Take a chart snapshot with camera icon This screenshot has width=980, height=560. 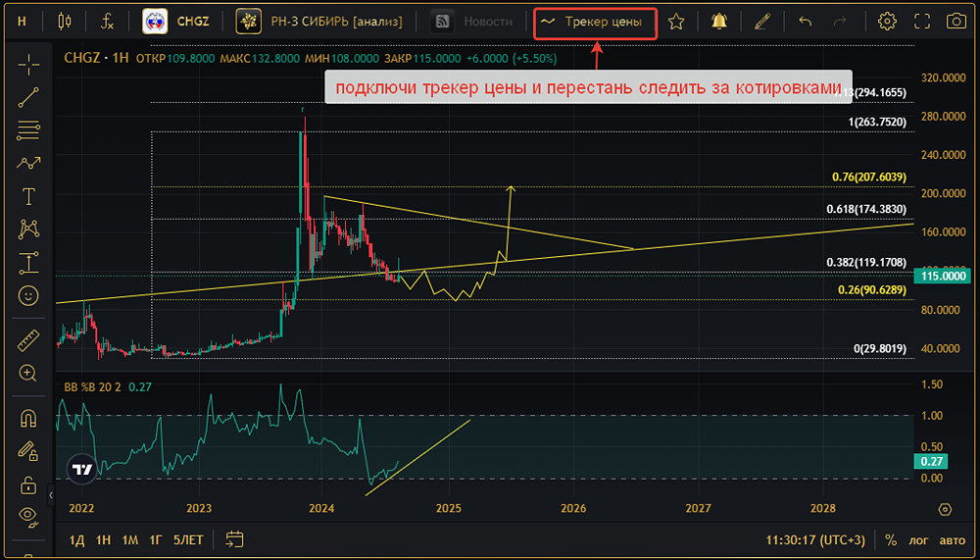pos(956,22)
